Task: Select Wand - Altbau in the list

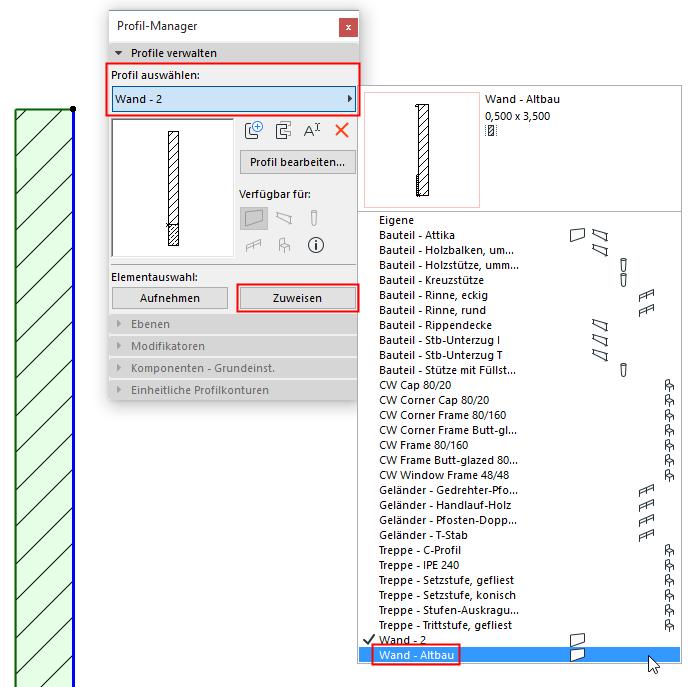Action: pos(519,655)
